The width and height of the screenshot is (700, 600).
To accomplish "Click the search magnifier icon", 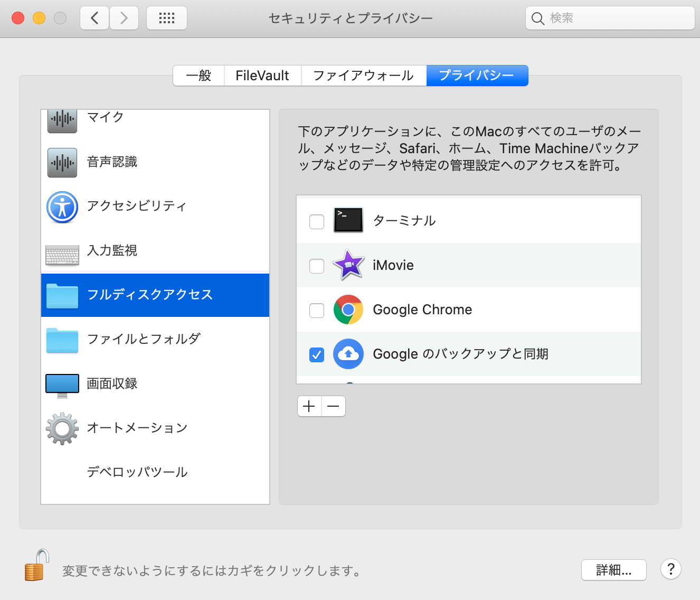I will (x=538, y=18).
